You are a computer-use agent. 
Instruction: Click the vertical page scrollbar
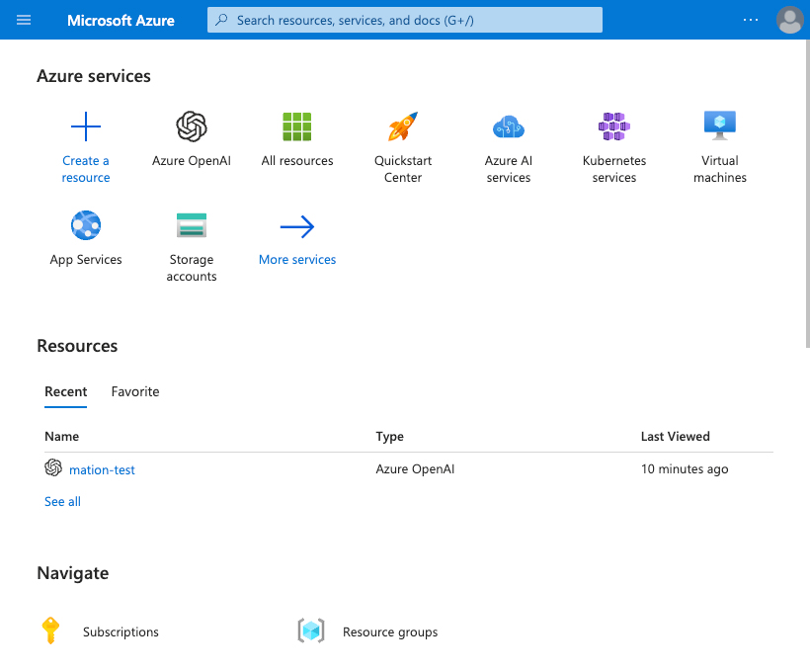click(807, 194)
